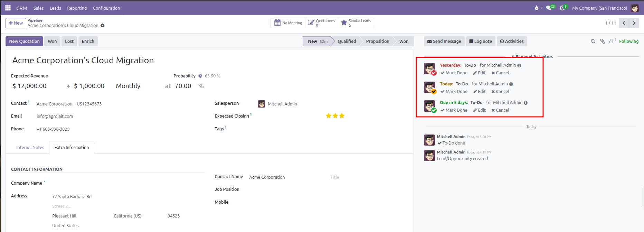Click the Won action button on the left
The image size is (644, 232).
52,41
